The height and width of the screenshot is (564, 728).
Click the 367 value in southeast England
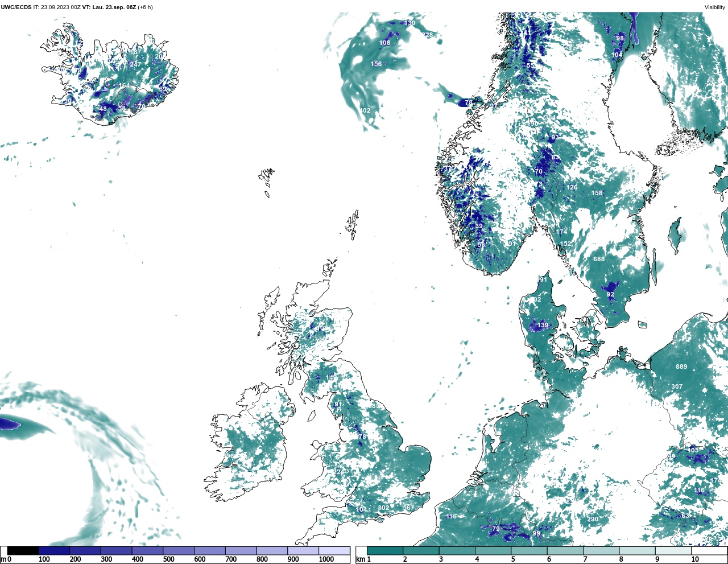click(x=408, y=508)
